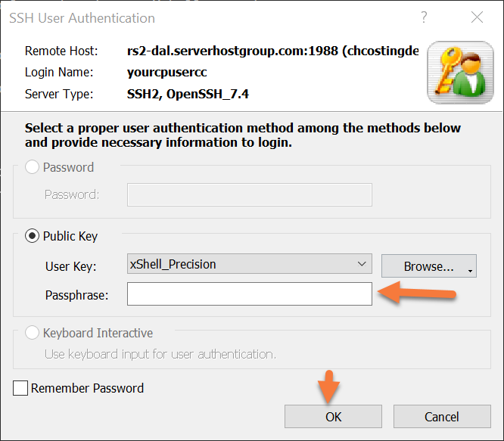
Task: Click the question mark help button
Action: pos(424,17)
